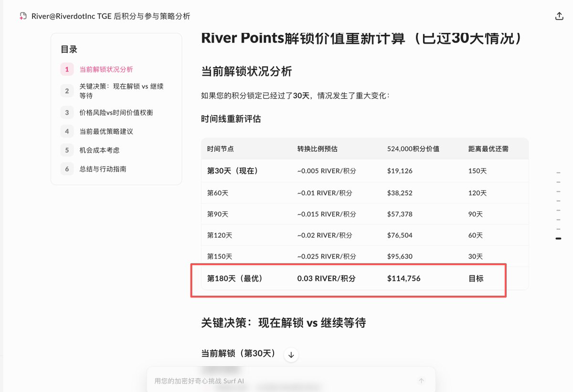This screenshot has height=392, width=573.
Task: Click the cell 第120天
Action: point(220,235)
